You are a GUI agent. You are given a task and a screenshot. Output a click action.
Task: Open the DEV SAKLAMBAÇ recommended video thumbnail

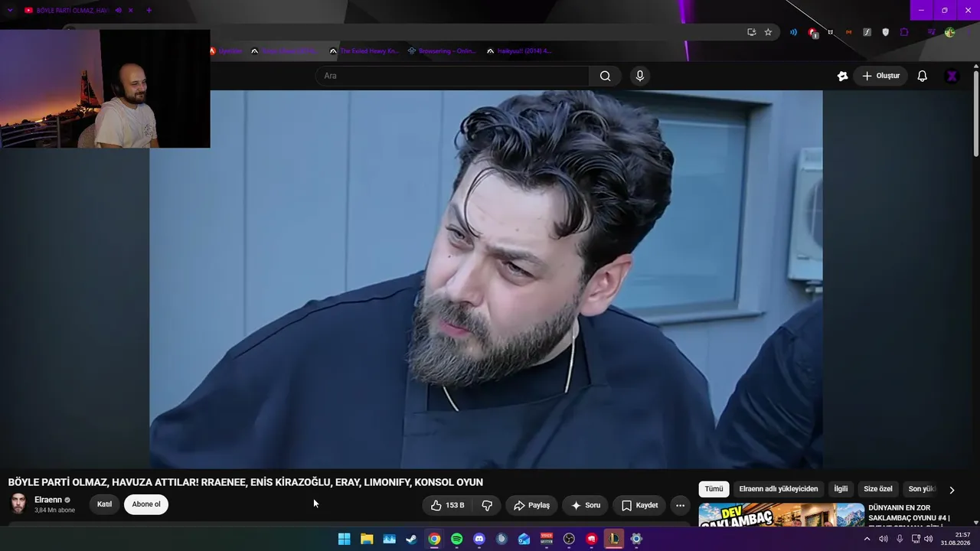pyautogui.click(x=782, y=514)
